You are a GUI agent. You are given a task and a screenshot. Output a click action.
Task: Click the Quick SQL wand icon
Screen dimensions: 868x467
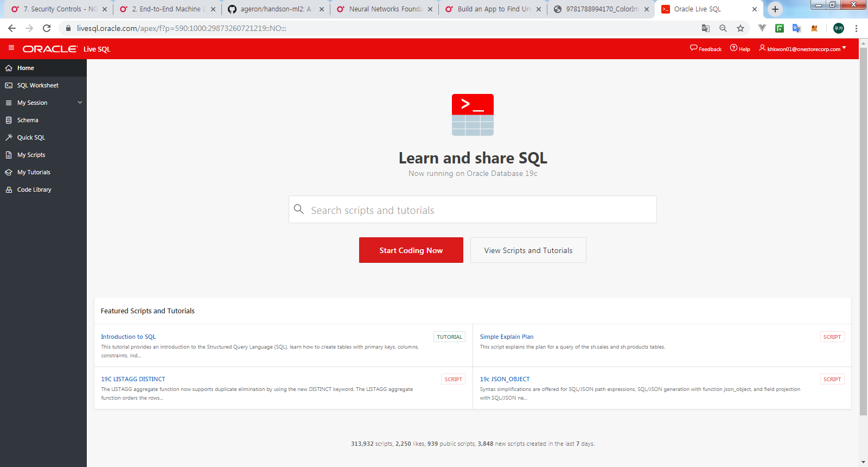[9, 137]
